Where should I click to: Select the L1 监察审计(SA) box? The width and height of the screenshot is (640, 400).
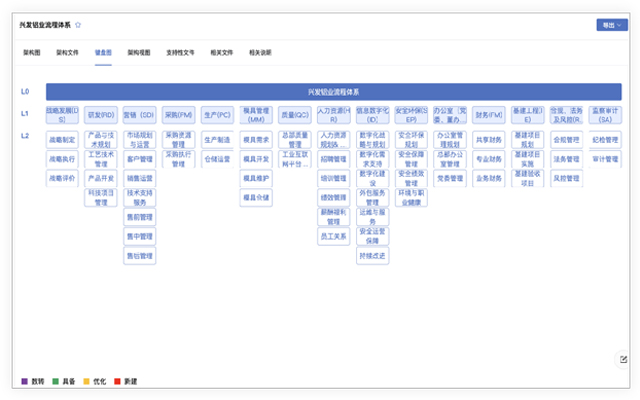(605, 115)
